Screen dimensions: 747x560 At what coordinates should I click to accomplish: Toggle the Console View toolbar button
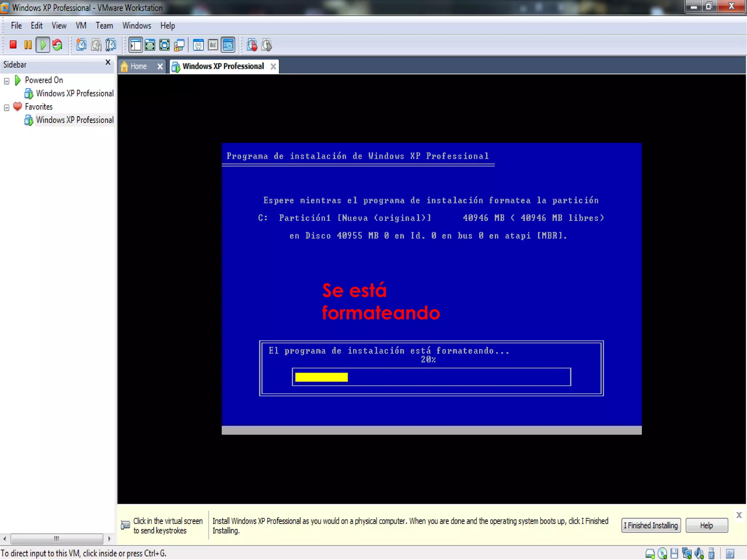click(228, 45)
